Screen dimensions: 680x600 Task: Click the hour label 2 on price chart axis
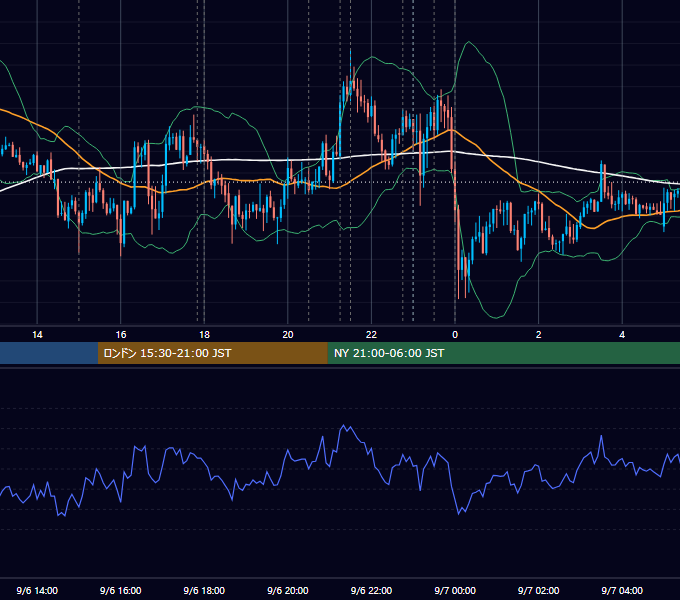(538, 335)
